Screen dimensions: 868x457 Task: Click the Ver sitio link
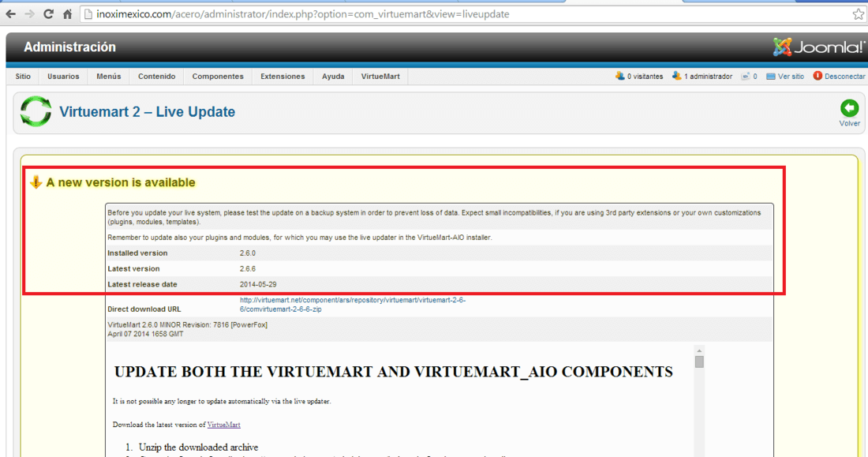[x=791, y=77]
